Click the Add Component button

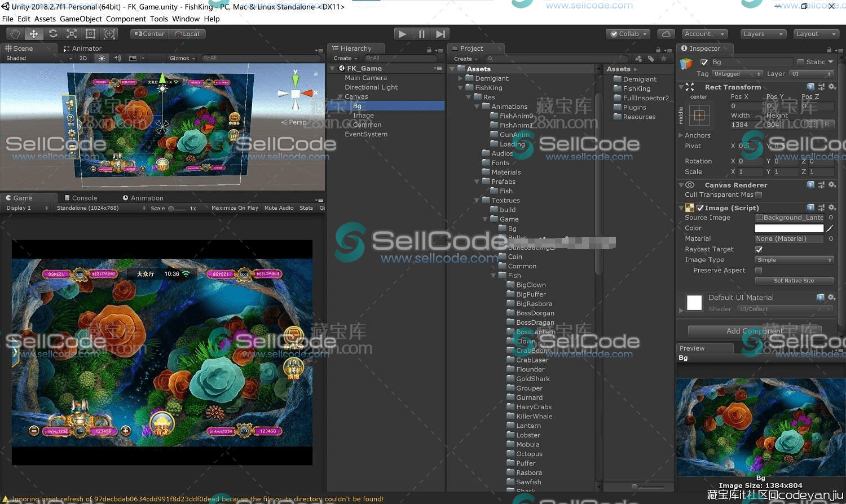(x=755, y=331)
